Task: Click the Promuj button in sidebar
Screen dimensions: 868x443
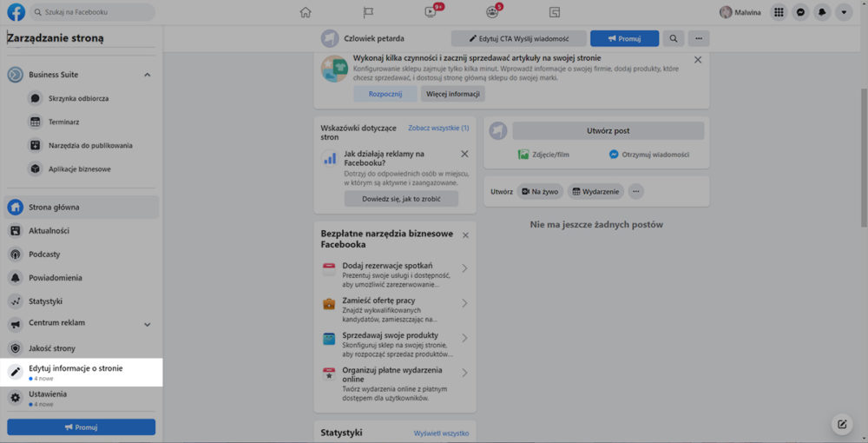Action: point(82,427)
